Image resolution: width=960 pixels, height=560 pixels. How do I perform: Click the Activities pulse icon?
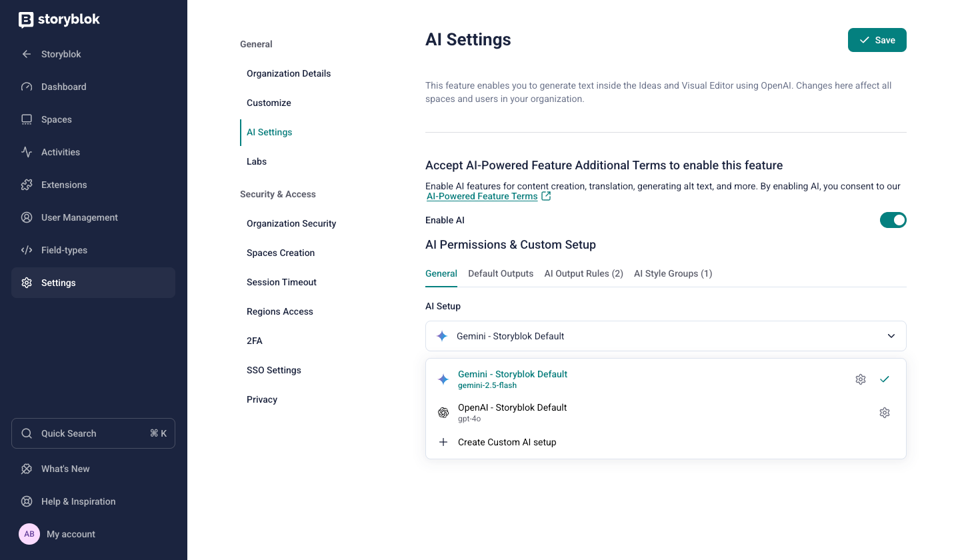[x=27, y=152]
